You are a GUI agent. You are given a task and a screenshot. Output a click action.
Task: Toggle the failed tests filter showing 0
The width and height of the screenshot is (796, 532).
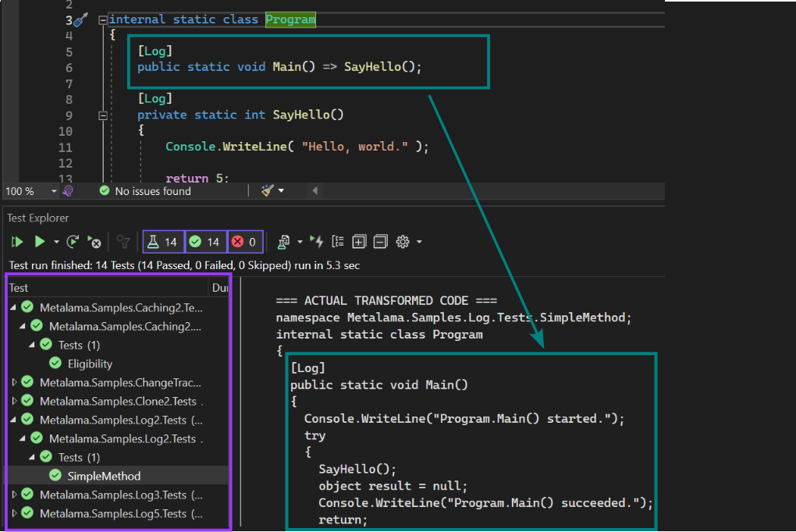[245, 242]
